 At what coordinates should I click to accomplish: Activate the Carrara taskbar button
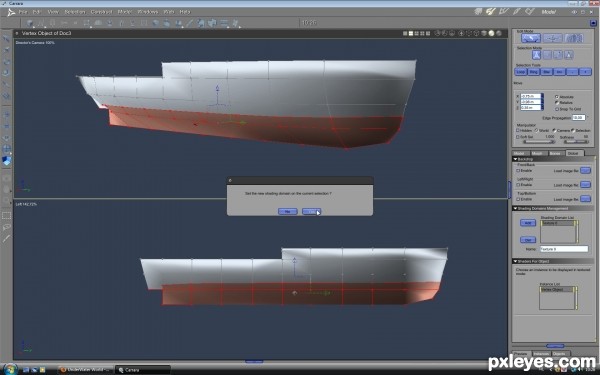[142, 370]
